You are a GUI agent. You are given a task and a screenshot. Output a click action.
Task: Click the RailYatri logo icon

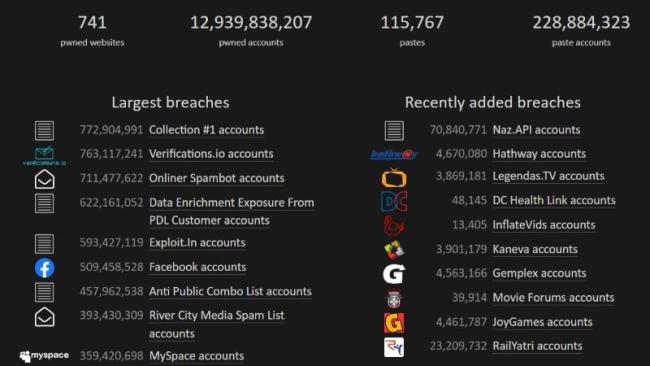[x=394, y=347]
